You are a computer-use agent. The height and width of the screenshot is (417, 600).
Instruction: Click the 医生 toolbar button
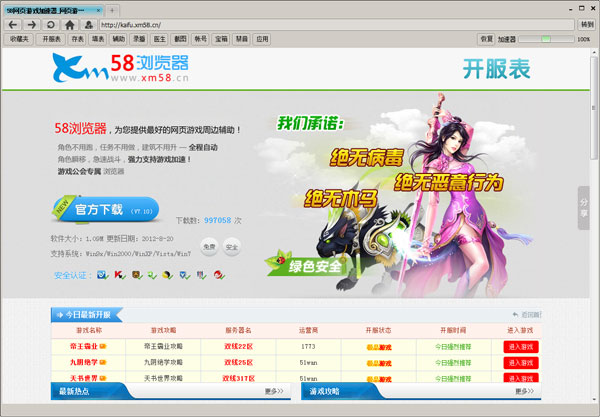160,39
